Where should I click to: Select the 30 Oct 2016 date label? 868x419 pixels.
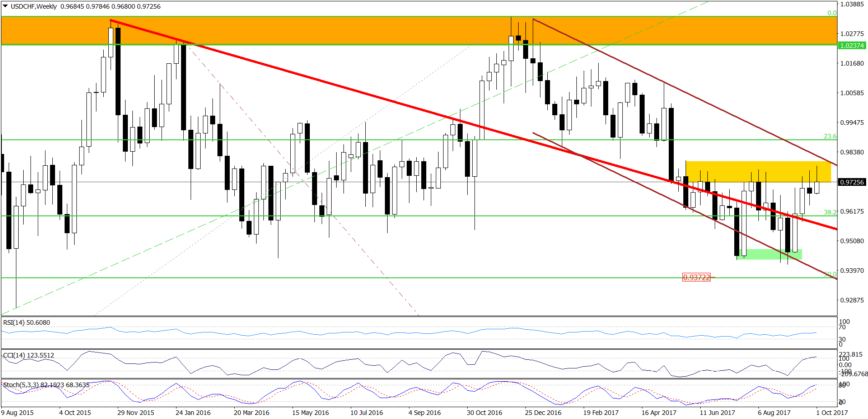484,413
